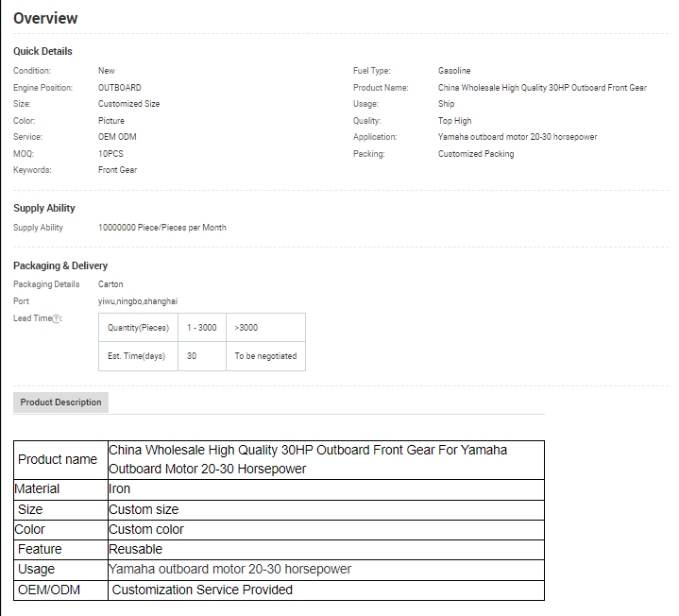Click the Gasoline fuel type value
Image resolution: width=679 pixels, height=616 pixels.
454,71
